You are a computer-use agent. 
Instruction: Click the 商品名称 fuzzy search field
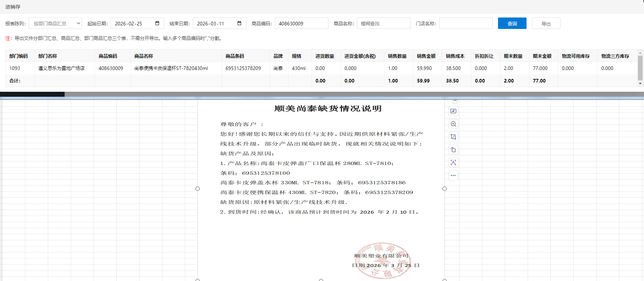tap(383, 24)
